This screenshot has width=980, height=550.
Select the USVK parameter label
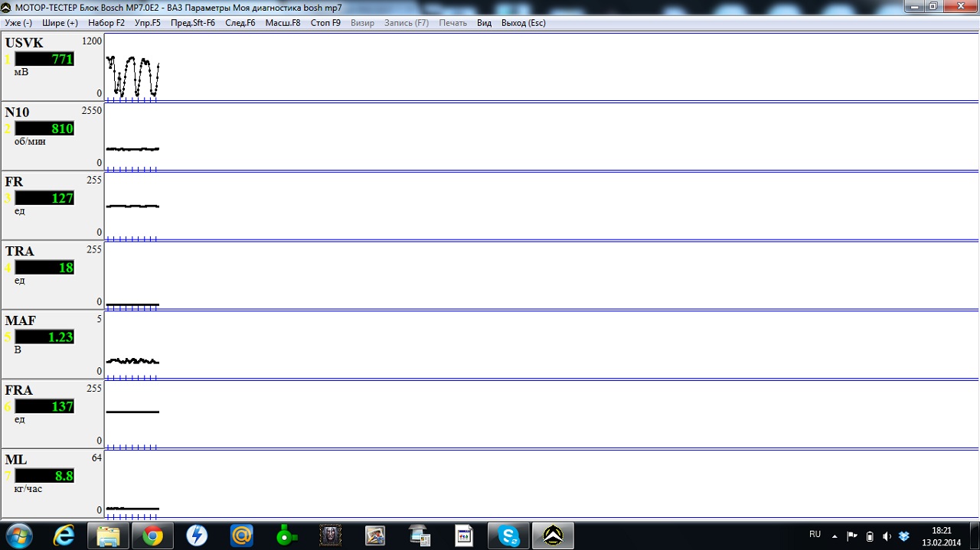[24, 43]
